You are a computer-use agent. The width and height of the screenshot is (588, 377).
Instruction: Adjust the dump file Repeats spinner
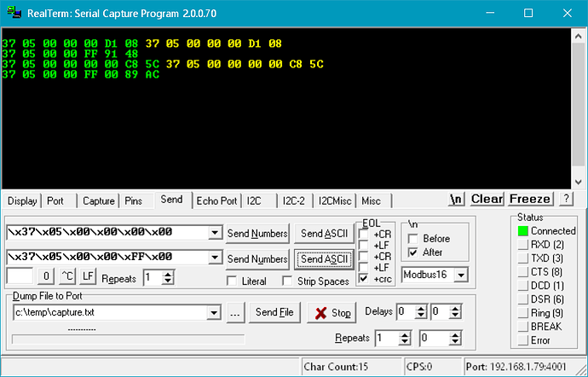click(404, 339)
